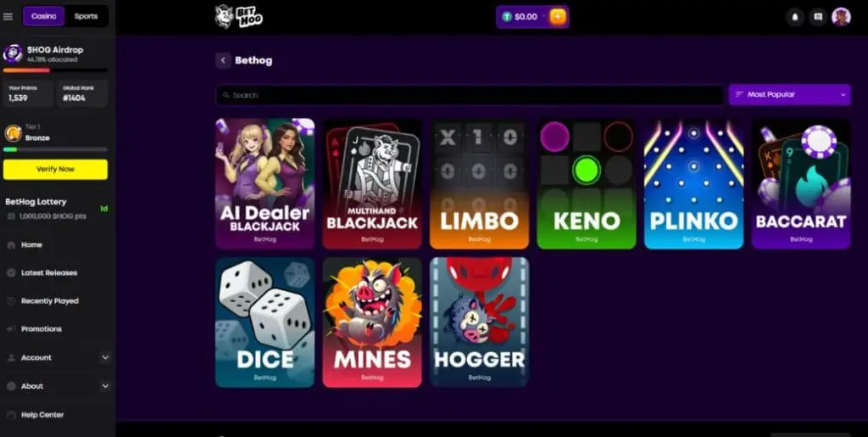
Task: Click the yellow Verify Now button
Action: [55, 170]
